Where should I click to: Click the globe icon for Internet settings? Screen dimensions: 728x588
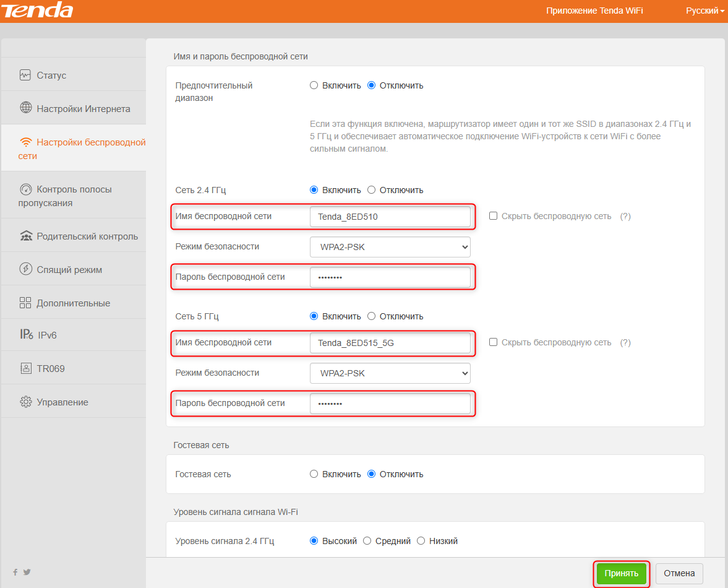25,108
